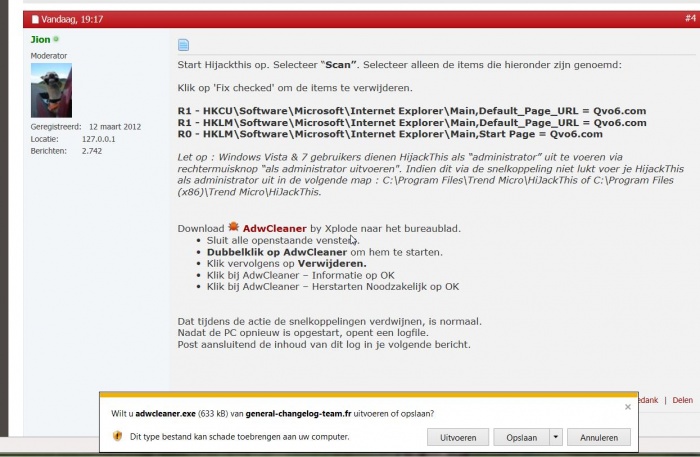
Task: Click Uitvoeren to run adwcleaner.exe
Action: click(x=458, y=437)
